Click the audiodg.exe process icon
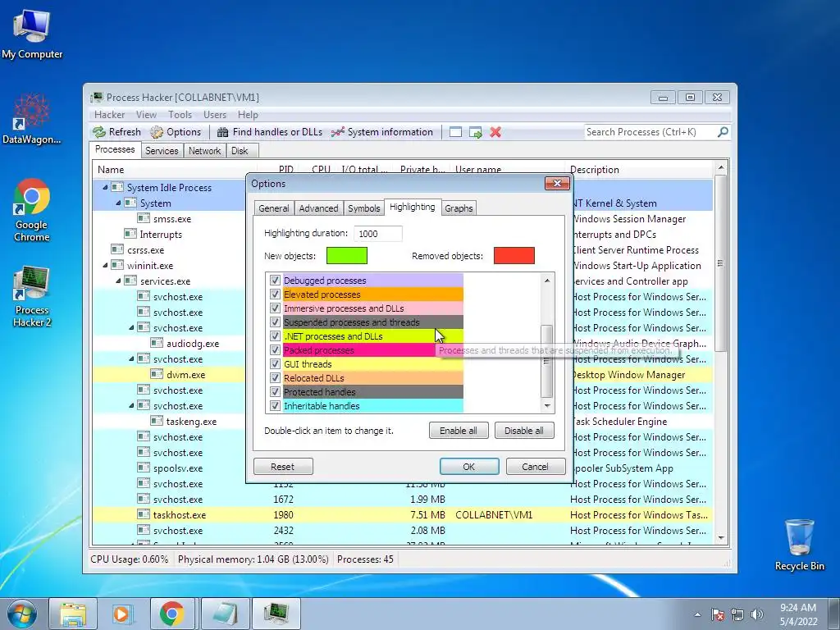 pyautogui.click(x=157, y=344)
